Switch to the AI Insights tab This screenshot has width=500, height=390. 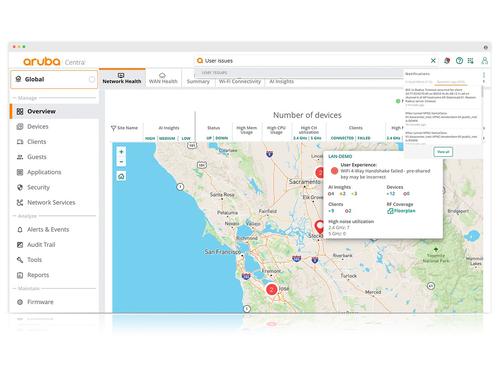281,81
